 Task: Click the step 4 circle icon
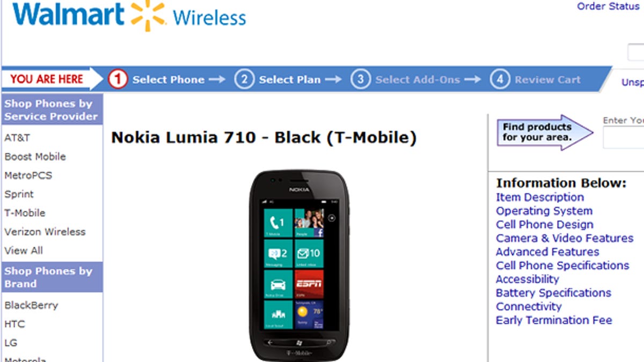[x=500, y=79]
